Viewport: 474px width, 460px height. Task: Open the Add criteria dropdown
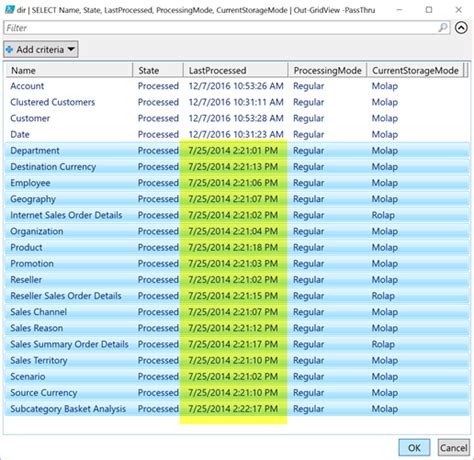click(x=41, y=49)
